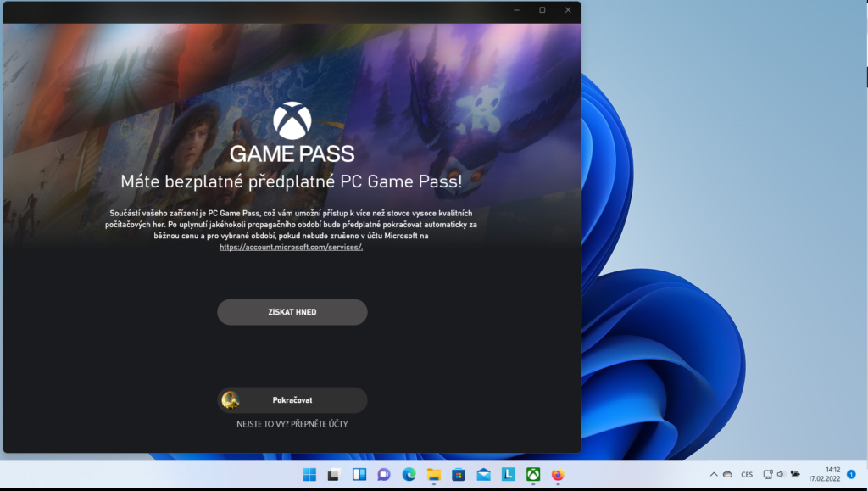The height and width of the screenshot is (491, 868).
Task: Open the account.microsoft.com/services link
Action: pyautogui.click(x=292, y=248)
